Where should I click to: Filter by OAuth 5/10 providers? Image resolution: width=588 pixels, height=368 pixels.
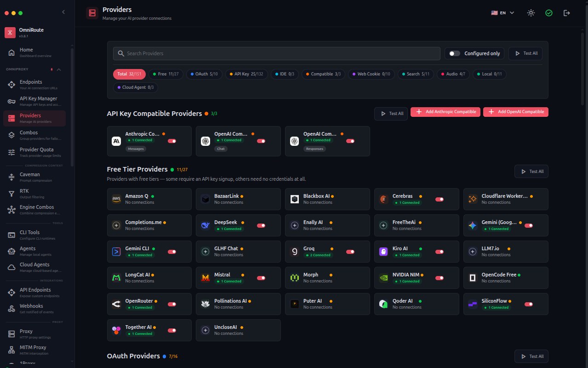[x=205, y=74]
